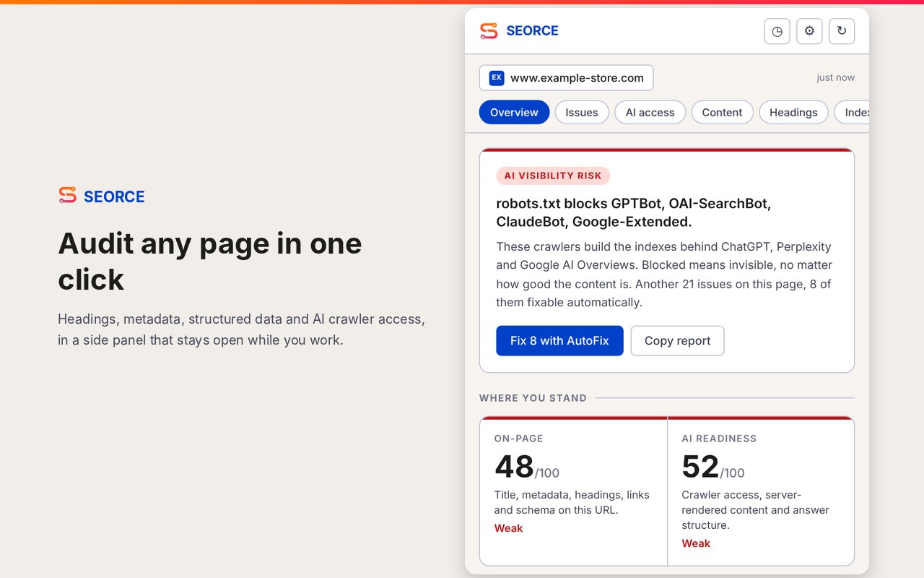This screenshot has height=578, width=924.
Task: Click the Fix 8 with AutoFix button
Action: (559, 340)
